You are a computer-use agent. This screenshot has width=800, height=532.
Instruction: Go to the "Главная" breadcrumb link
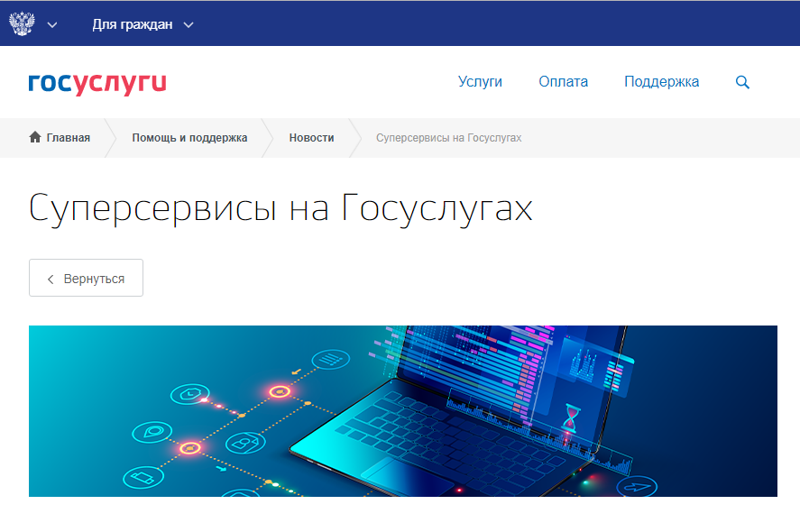tap(68, 138)
